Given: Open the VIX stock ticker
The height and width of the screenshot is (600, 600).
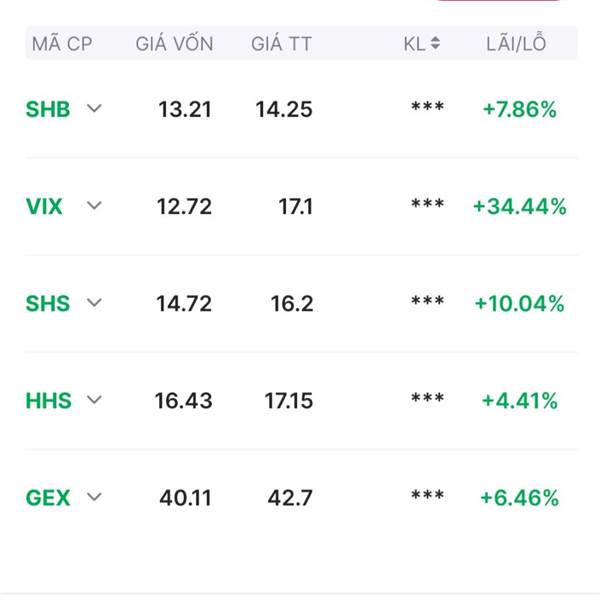Looking at the screenshot, I should (x=44, y=207).
